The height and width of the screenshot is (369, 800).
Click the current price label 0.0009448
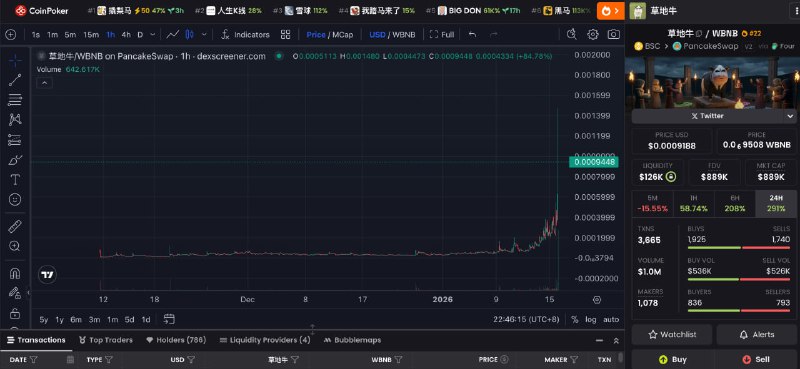[593, 162]
